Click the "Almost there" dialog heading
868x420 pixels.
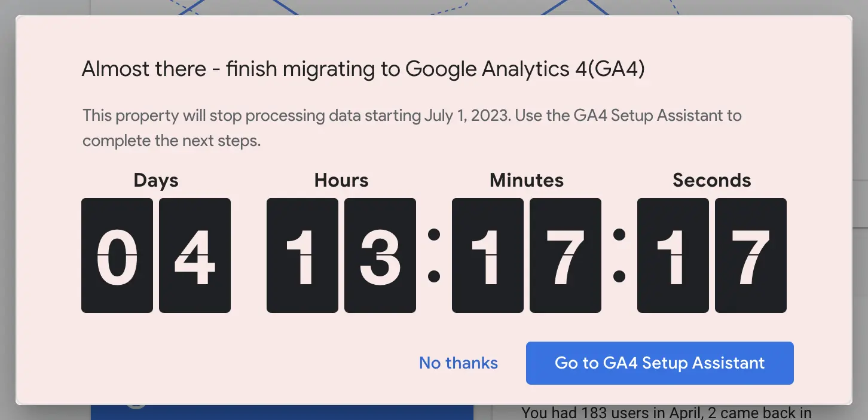[363, 69]
